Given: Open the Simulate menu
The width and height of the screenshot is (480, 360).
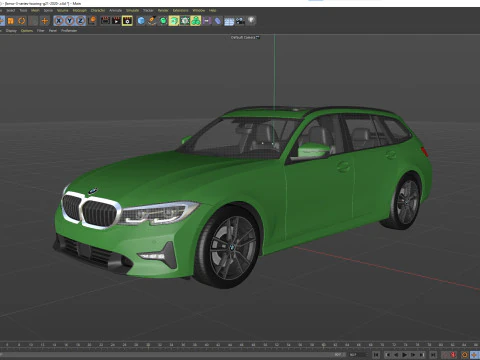Looking at the screenshot, I should click(x=132, y=10).
